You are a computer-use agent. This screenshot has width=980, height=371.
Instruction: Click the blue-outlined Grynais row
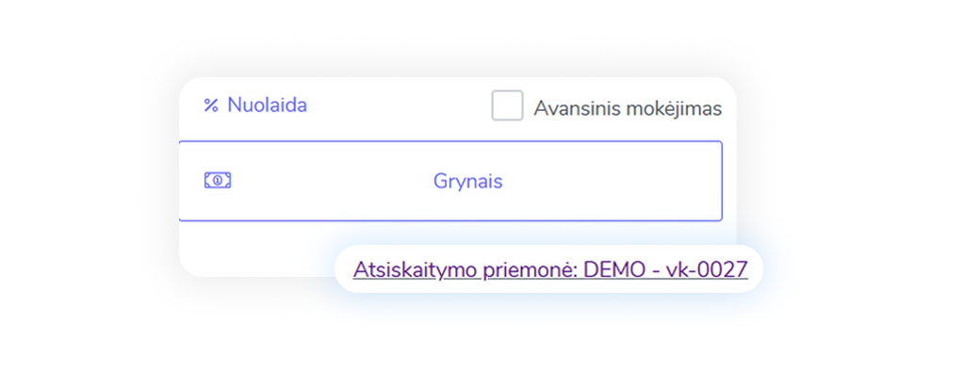(x=450, y=181)
